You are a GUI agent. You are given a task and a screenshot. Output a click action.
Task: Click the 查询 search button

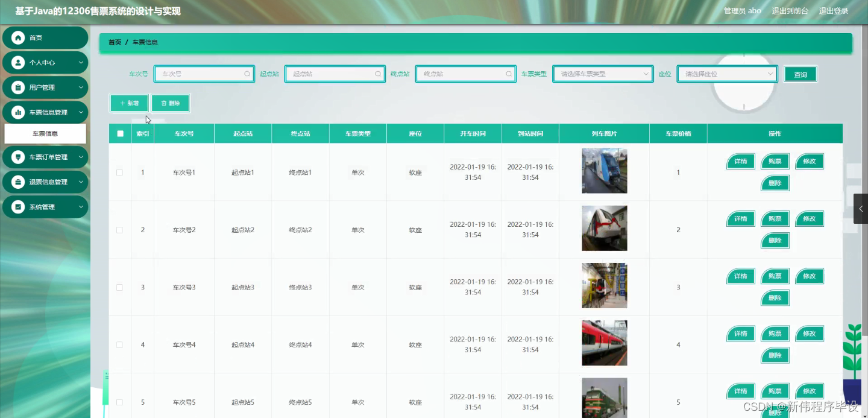(x=800, y=74)
